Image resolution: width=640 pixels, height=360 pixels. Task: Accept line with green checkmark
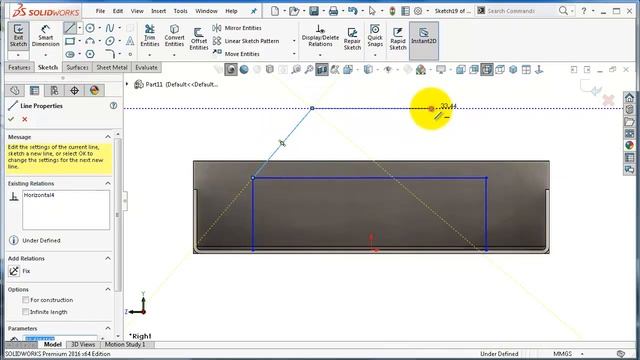click(x=11, y=119)
